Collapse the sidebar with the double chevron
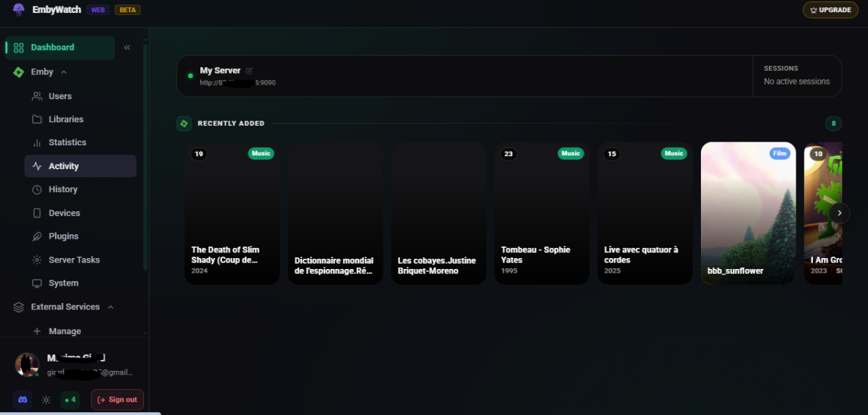The height and width of the screenshot is (415, 868). [127, 48]
